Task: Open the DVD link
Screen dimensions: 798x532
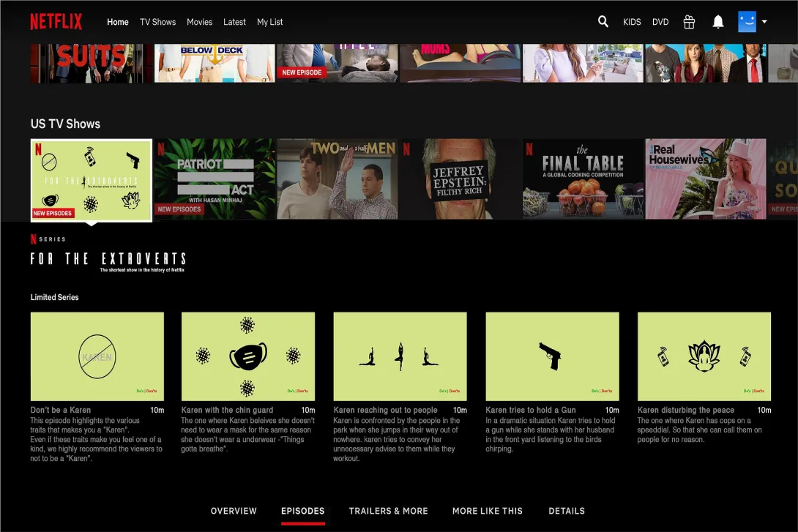Action: point(660,22)
